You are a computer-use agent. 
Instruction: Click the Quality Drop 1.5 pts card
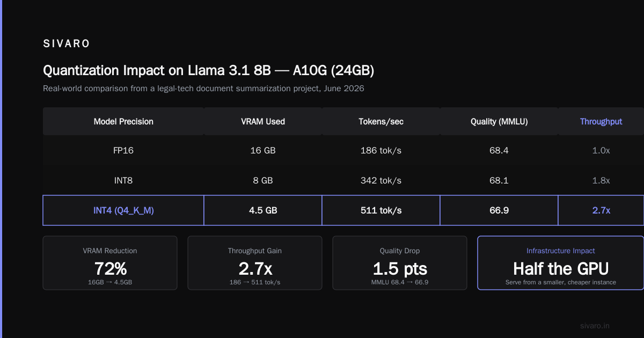(x=400, y=263)
